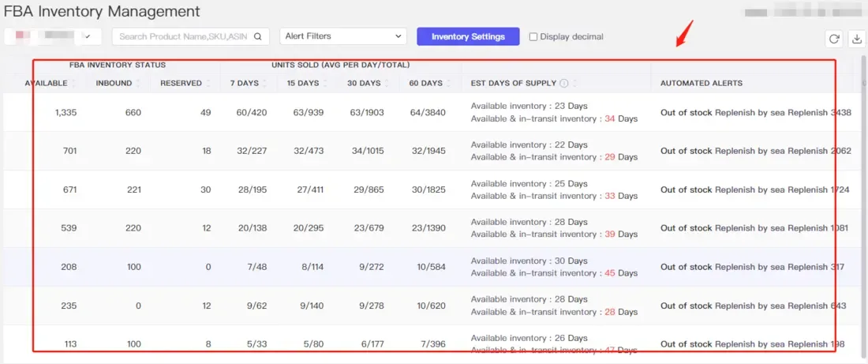Click the Reserved column header label
The image size is (868, 364).
181,83
